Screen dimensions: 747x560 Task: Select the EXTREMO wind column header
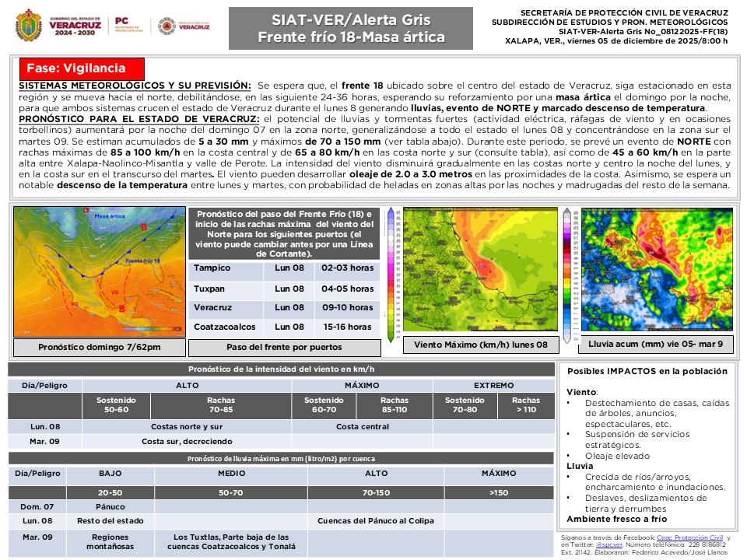click(x=493, y=385)
